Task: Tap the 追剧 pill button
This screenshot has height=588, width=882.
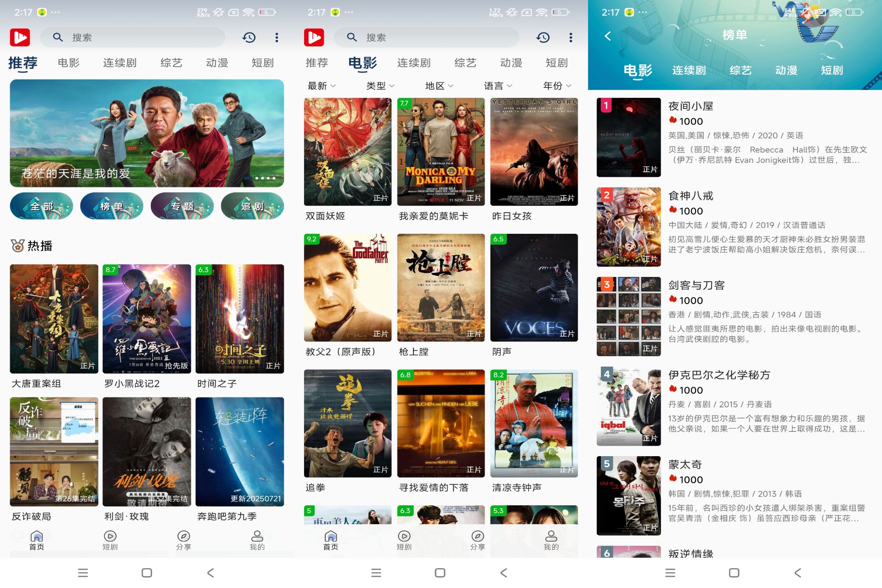Action: (252, 206)
